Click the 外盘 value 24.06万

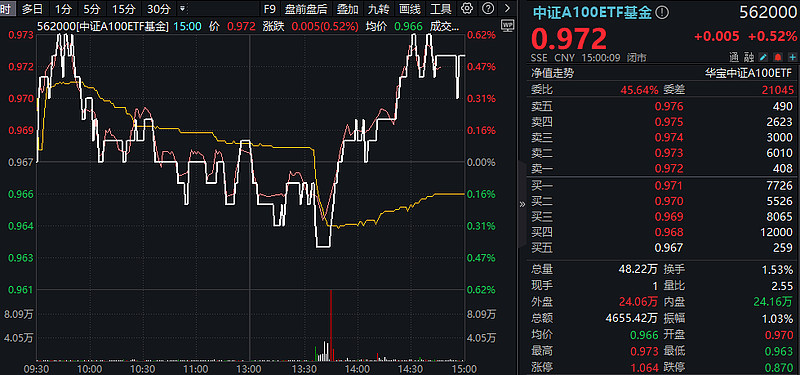click(x=637, y=302)
